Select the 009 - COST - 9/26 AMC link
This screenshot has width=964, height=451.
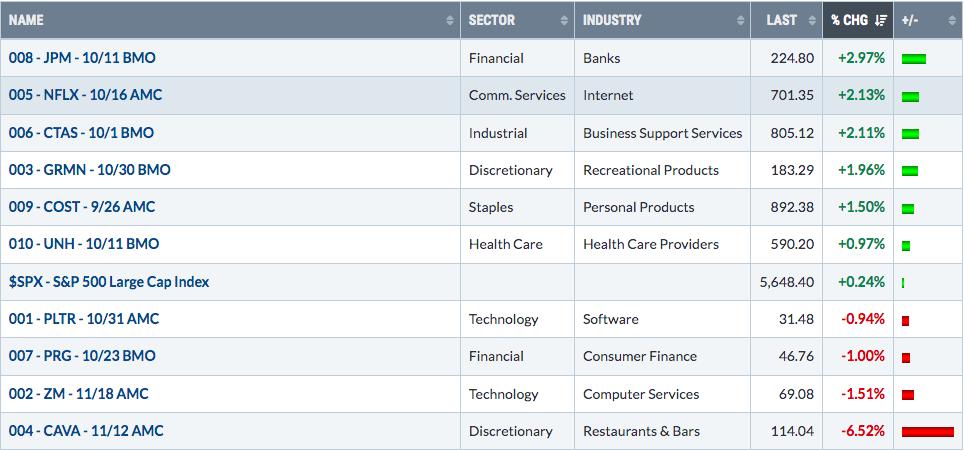pos(82,207)
